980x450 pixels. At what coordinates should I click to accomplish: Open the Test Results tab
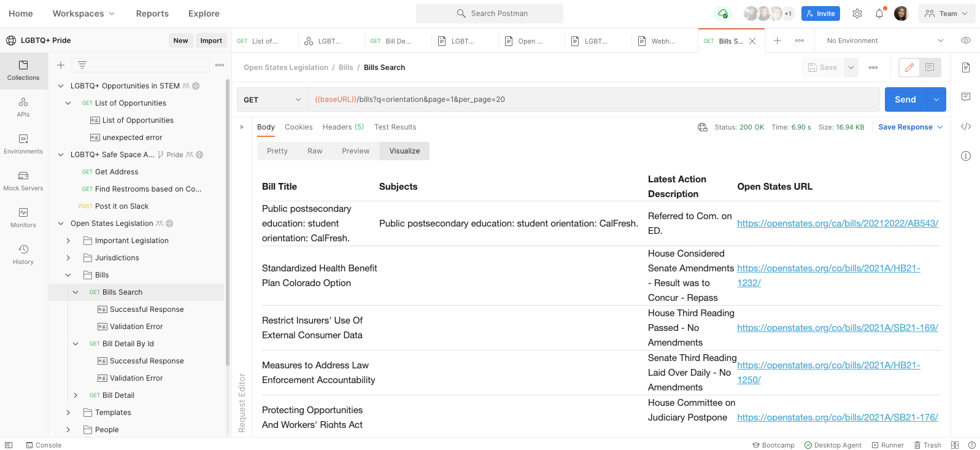[395, 127]
